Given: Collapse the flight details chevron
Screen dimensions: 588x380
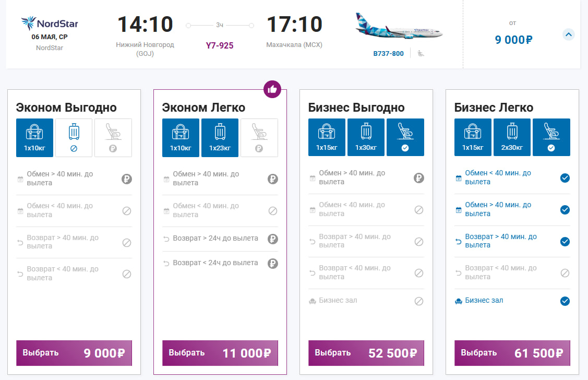Looking at the screenshot, I should click(569, 35).
